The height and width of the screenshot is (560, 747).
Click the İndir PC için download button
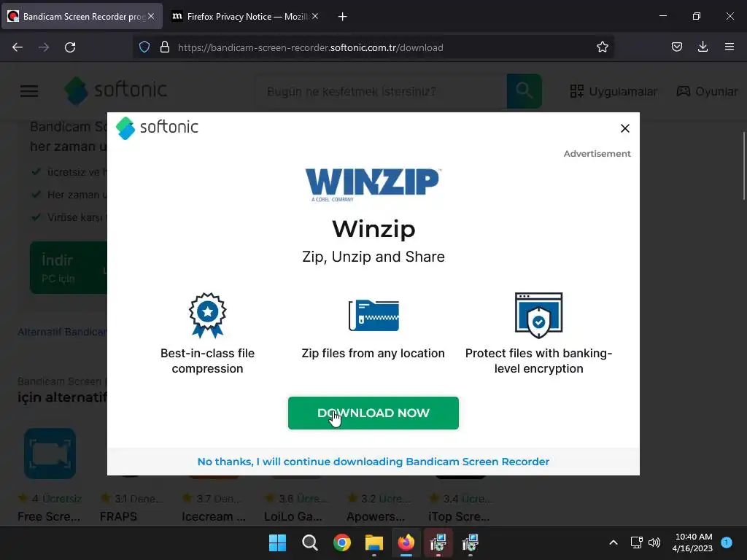click(69, 268)
